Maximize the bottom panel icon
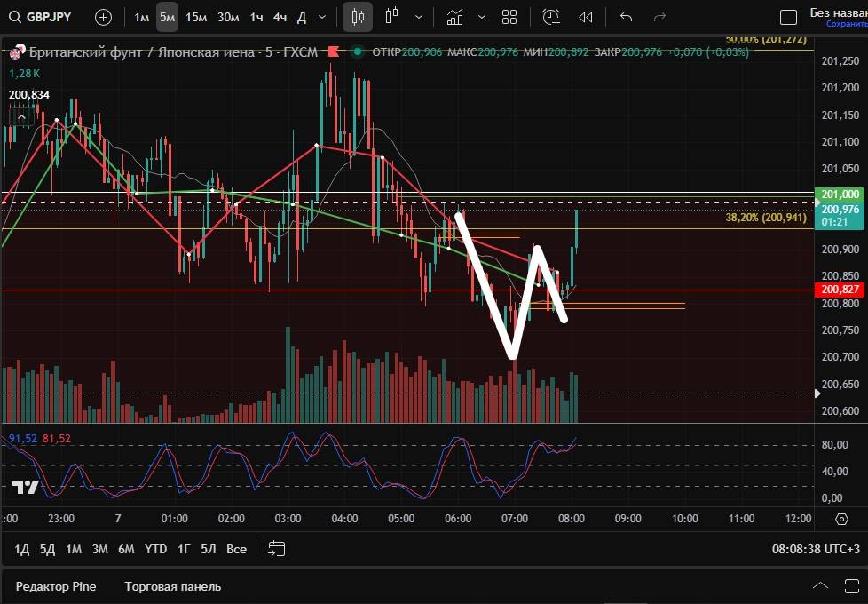The image size is (868, 604). pos(854,586)
